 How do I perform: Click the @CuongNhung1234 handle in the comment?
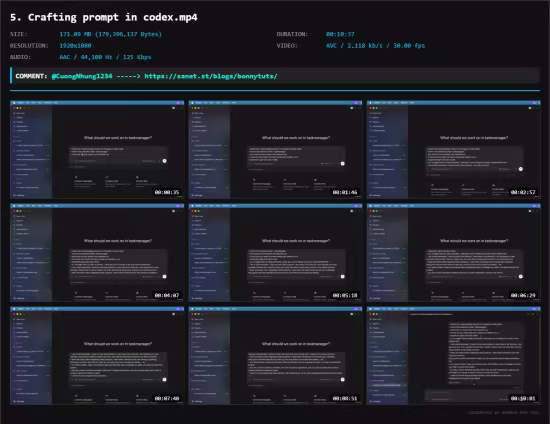click(x=82, y=76)
